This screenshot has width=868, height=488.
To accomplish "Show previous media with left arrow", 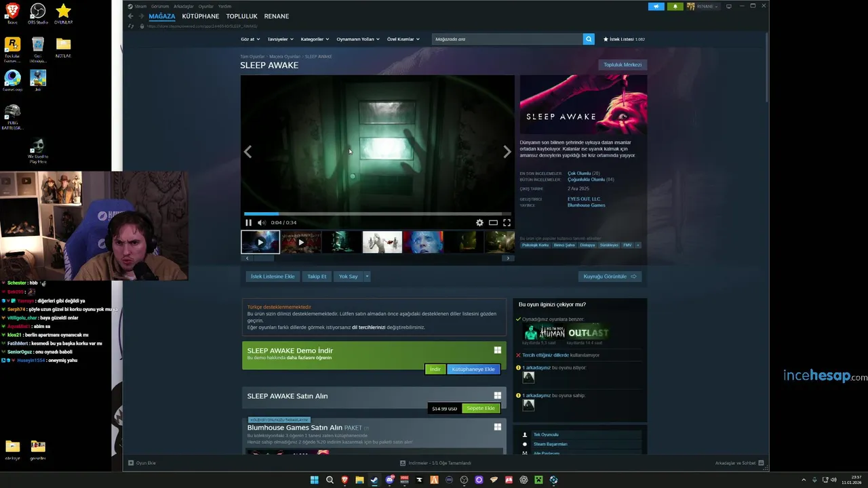I will 248,152.
